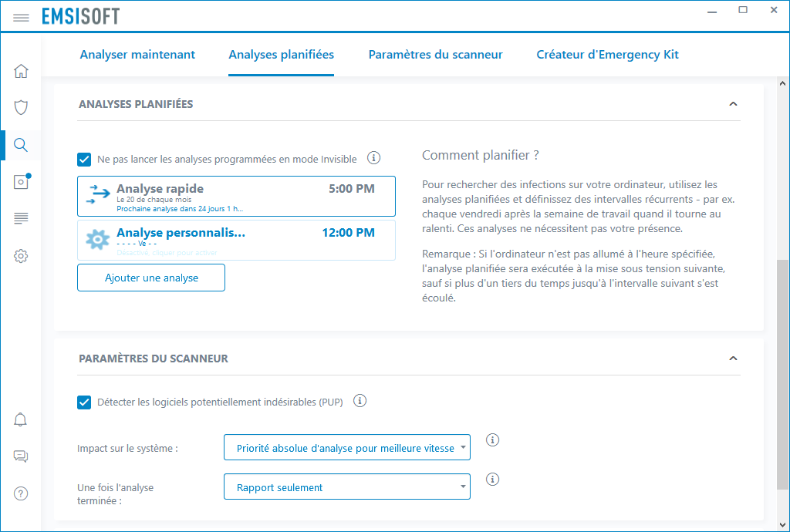Select the Analyses planifiées tab
This screenshot has width=790, height=532.
(281, 55)
